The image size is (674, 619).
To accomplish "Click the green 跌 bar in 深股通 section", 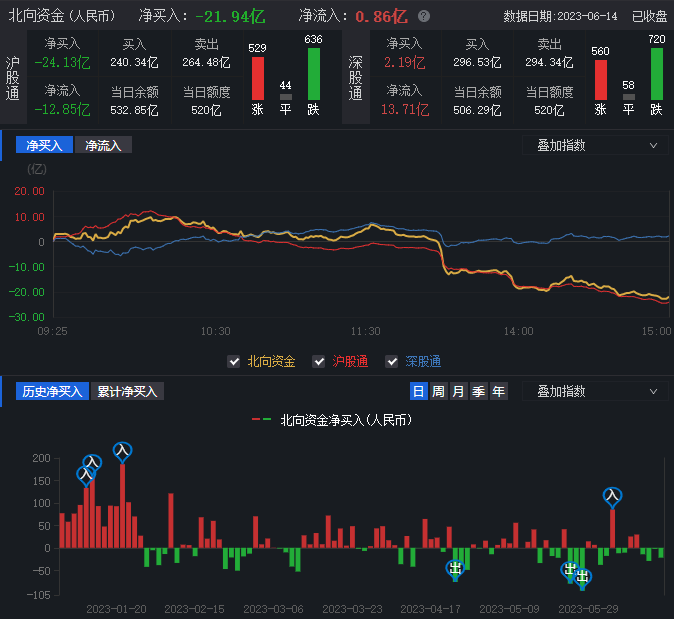I will [657, 73].
